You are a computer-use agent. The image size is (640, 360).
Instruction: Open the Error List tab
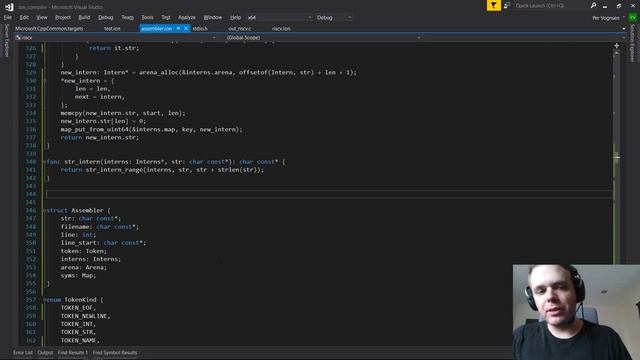click(23, 353)
